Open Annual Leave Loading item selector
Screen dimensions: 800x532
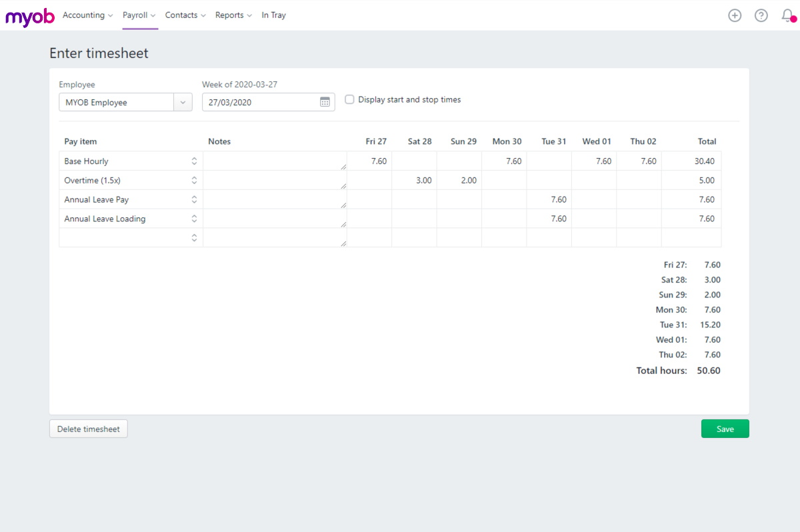(194, 219)
